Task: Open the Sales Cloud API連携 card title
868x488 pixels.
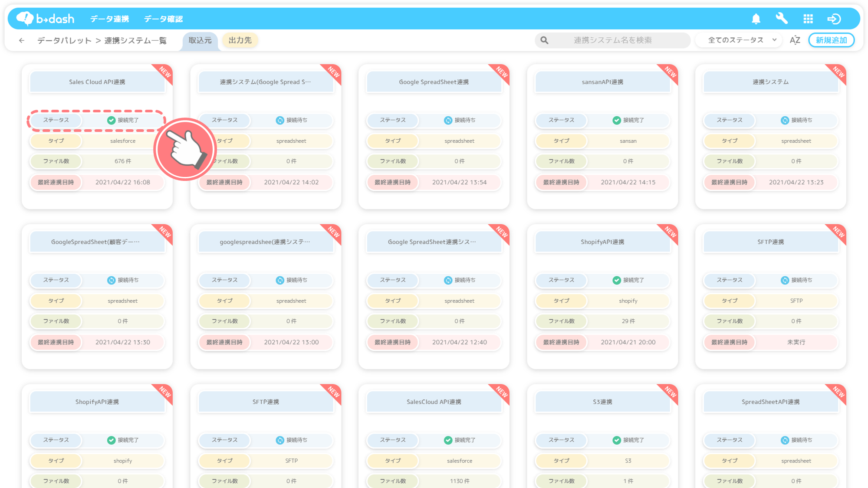Action: click(x=97, y=82)
